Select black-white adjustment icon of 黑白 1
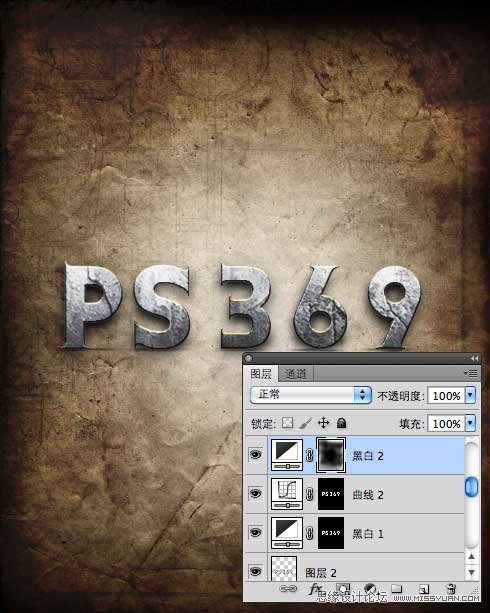Screen dimensions: 490x613 (287, 533)
